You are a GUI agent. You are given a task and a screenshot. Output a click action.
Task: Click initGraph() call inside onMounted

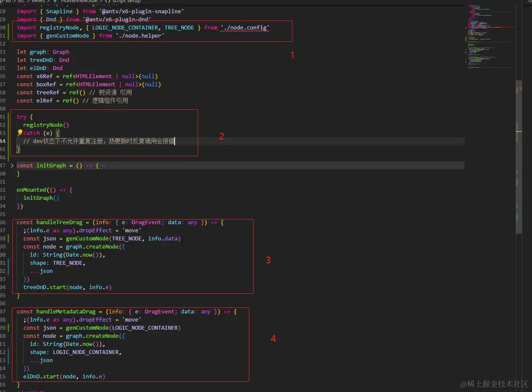click(x=41, y=198)
